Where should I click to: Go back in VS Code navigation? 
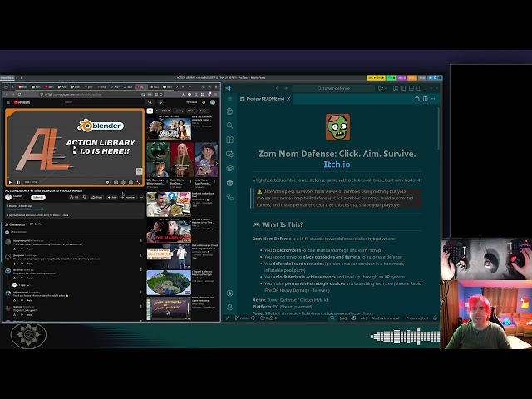pos(278,88)
